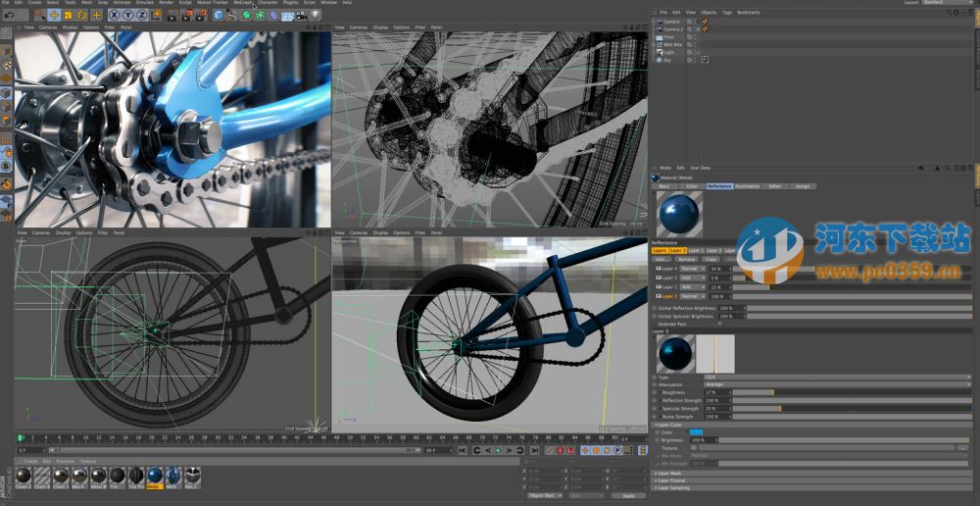Viewport: 980px width, 506px height.
Task: Click the green Subdivision Surface generator icon
Action: [247, 15]
